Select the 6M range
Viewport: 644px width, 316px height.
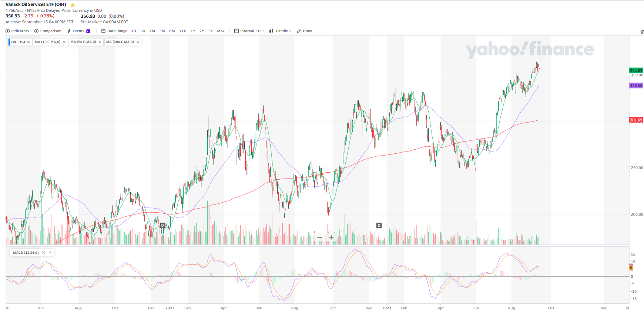(x=172, y=31)
